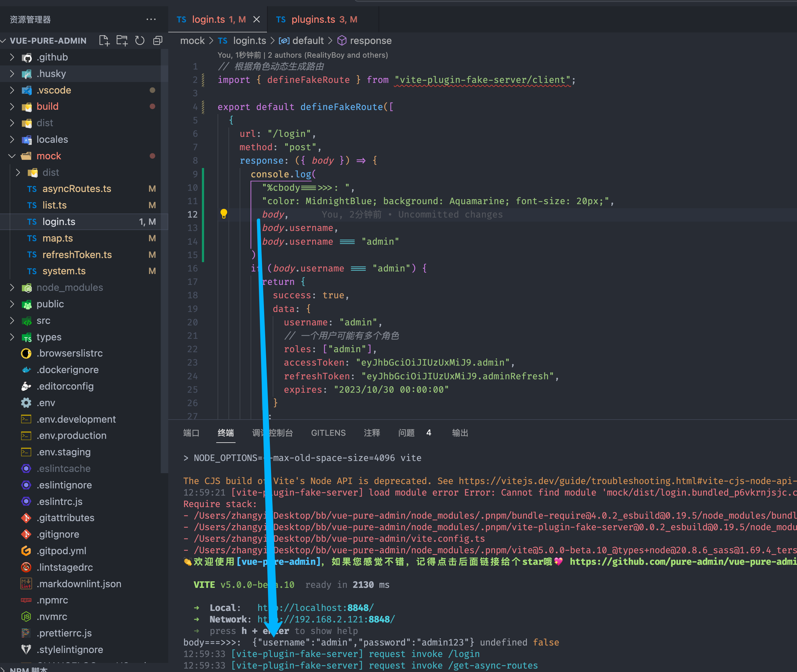Refresh the explorer file tree
Screen dimensions: 797x672
[140, 40]
